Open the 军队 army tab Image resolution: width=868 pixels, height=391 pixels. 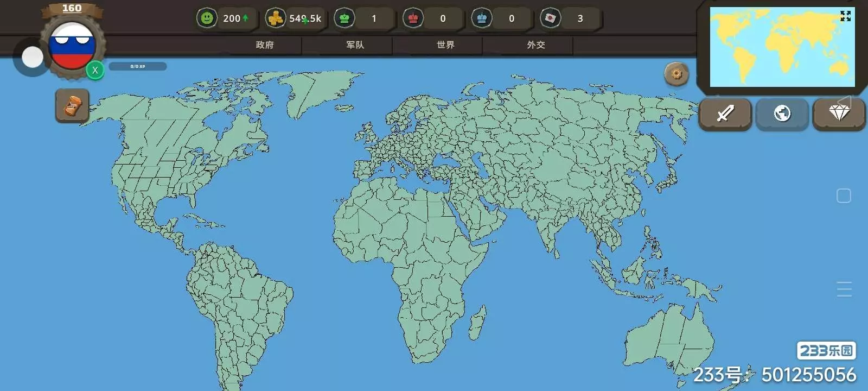click(355, 45)
